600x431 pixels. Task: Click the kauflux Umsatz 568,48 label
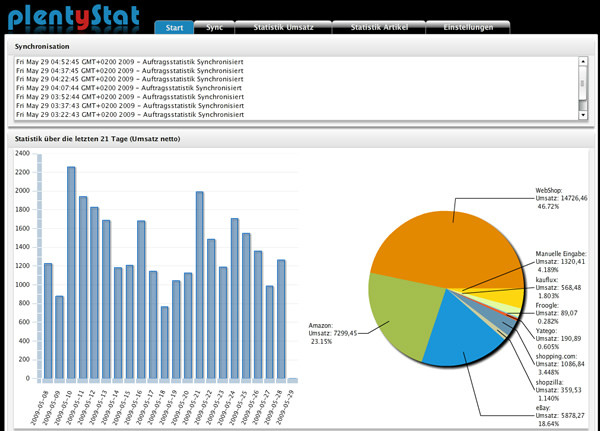(558, 288)
